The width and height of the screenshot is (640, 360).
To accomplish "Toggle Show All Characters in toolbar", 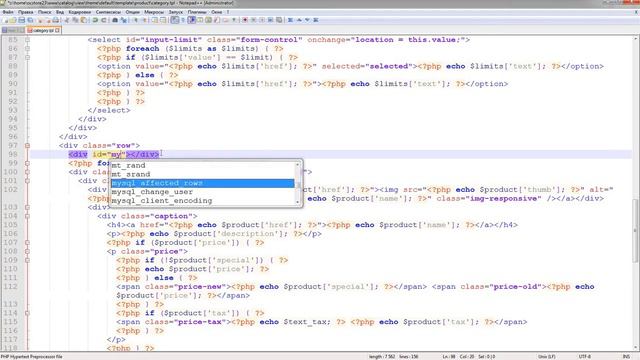I will tap(183, 20).
